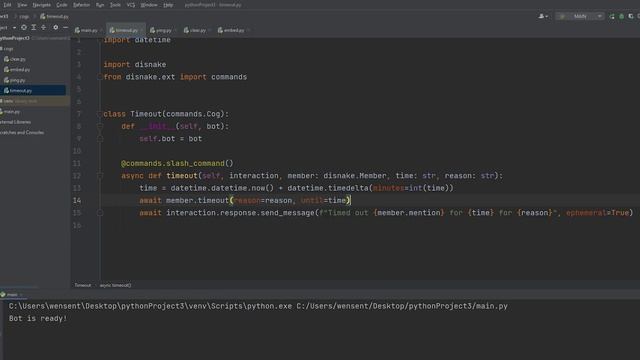Image resolution: width=640 pixels, height=360 pixels.
Task: Open the Refactor menu
Action: tap(81, 5)
